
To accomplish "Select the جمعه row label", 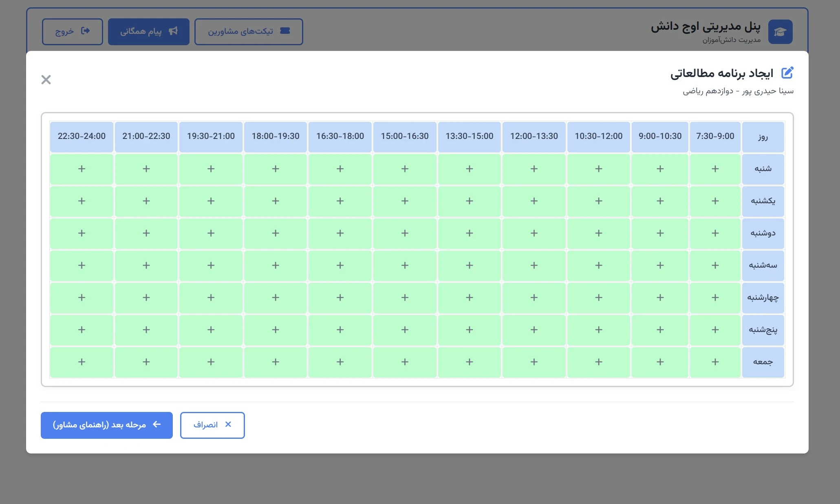I will click(x=763, y=362).
